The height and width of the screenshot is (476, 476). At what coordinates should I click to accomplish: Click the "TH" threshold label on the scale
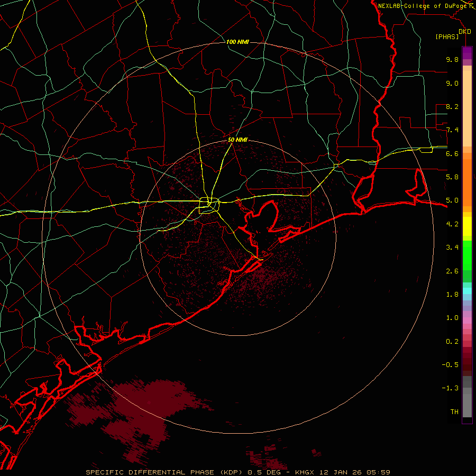454,412
